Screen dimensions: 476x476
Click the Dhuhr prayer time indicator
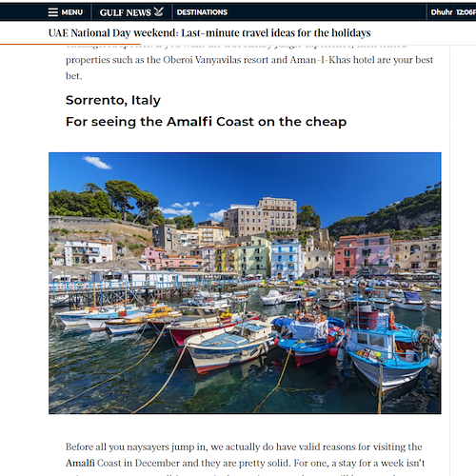(x=442, y=12)
